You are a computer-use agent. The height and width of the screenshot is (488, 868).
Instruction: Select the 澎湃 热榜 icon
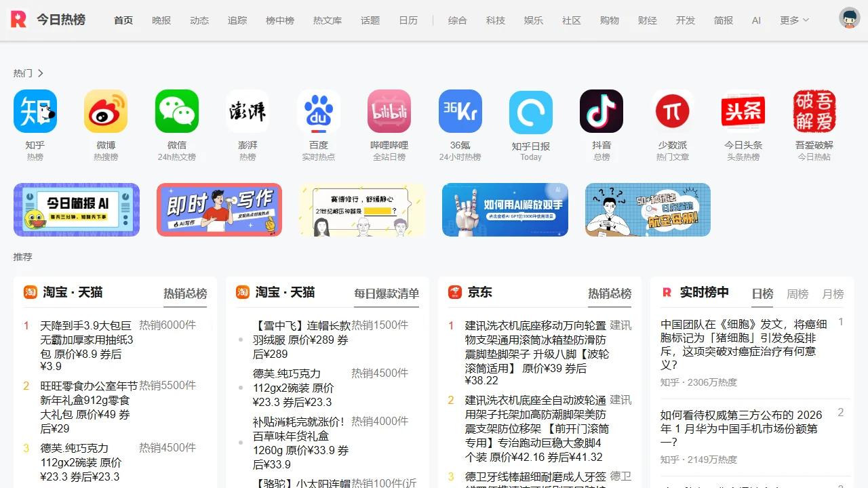click(x=248, y=110)
